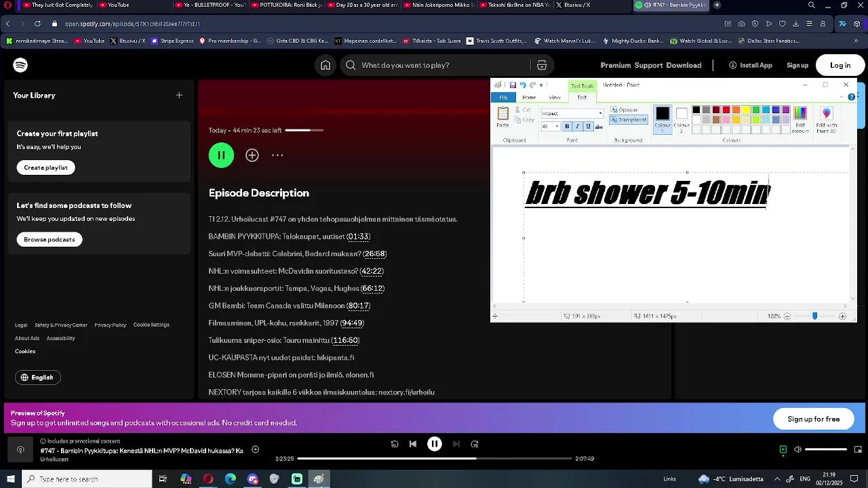Switch to Paint View tab
The height and width of the screenshot is (488, 868).
click(x=555, y=98)
